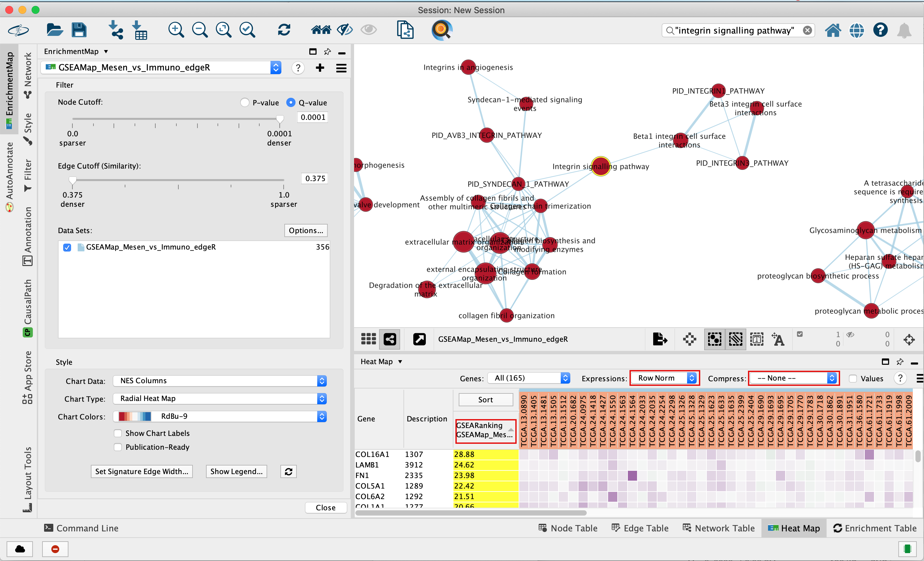Viewport: 924px width, 561px height.
Task: Click Set Signature Edge Width button
Action: point(142,472)
